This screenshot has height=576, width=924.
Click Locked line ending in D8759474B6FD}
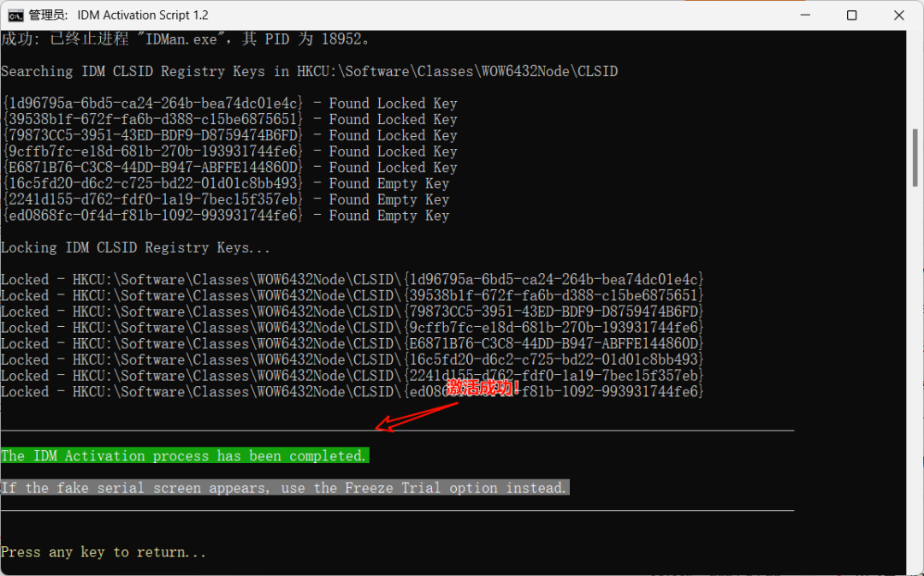tap(352, 312)
